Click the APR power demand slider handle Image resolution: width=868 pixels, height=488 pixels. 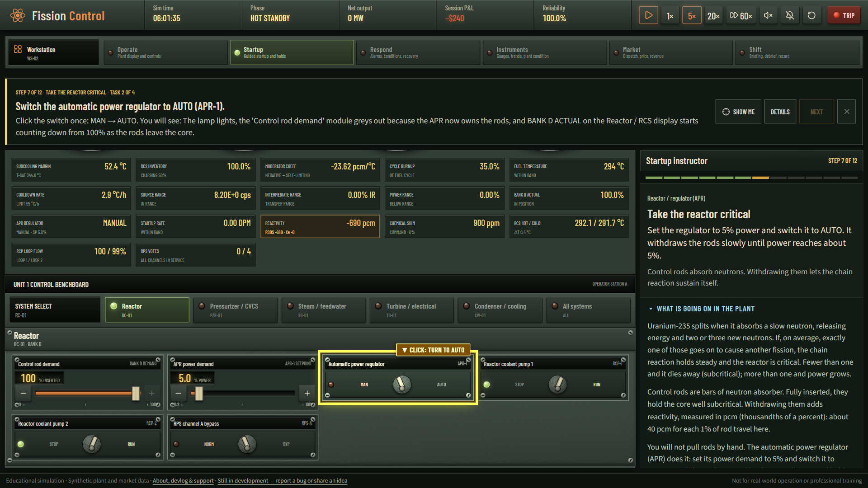199,393
